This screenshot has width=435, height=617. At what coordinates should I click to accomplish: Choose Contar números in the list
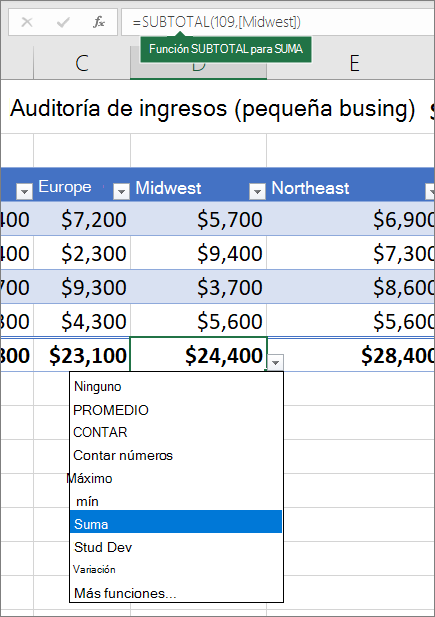(176, 455)
